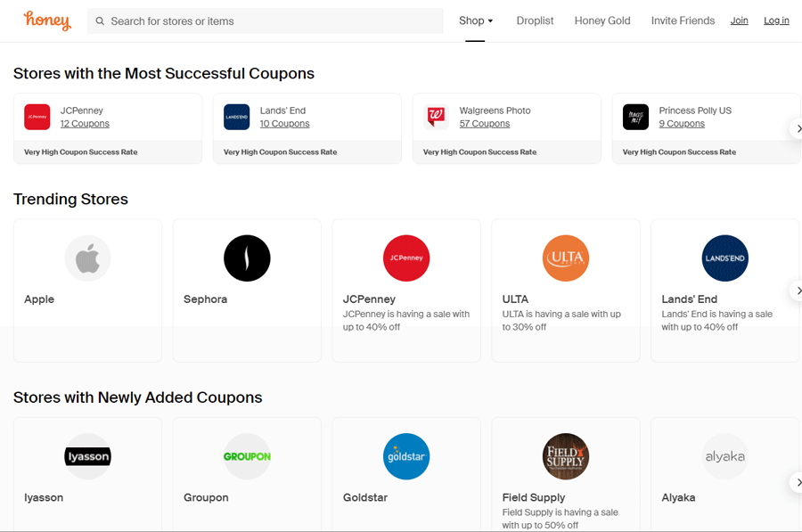The height and width of the screenshot is (532, 802).
Task: Open the Field Supply logo
Action: [566, 456]
